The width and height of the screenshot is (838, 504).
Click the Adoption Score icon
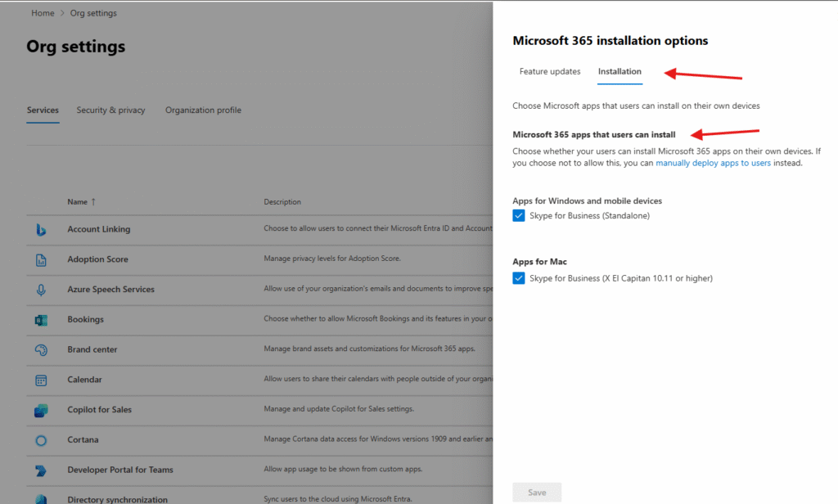41,260
